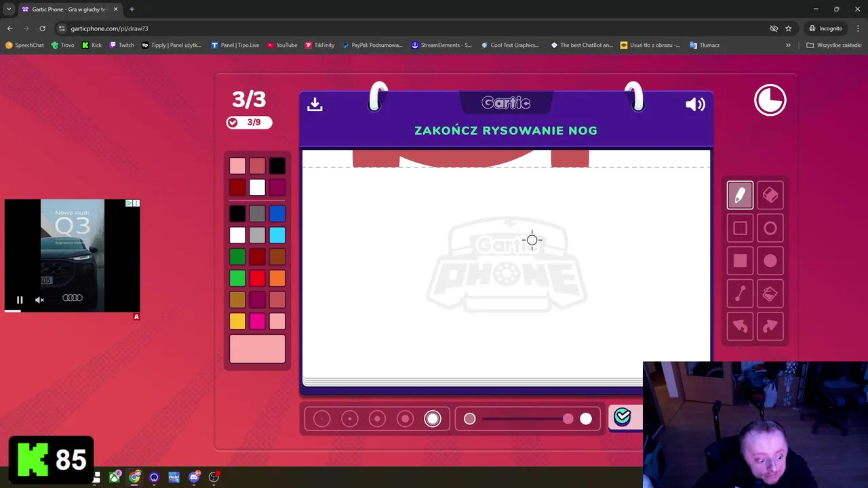Pick the light green color swatch
The height and width of the screenshot is (488, 868).
tap(237, 278)
